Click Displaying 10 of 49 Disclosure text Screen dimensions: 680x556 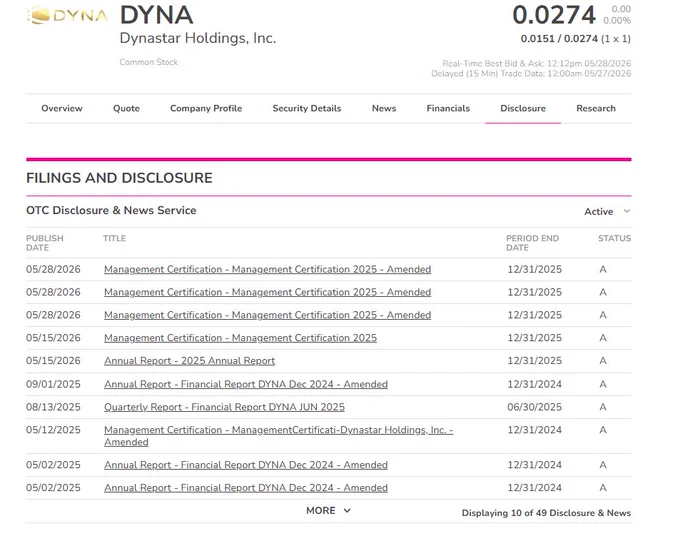point(546,513)
